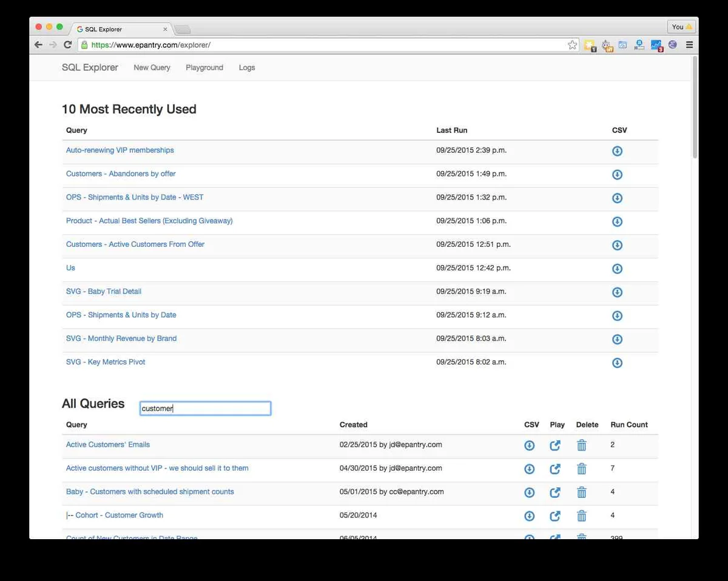Open SVG - Monthly Revenue by Brand query
The height and width of the screenshot is (581, 728).
pos(121,338)
